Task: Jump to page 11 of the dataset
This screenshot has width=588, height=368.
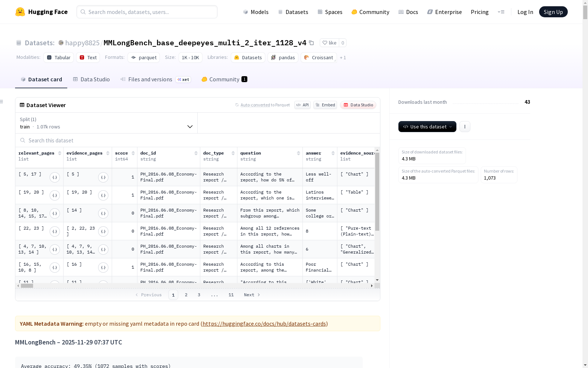Action: coord(231,295)
